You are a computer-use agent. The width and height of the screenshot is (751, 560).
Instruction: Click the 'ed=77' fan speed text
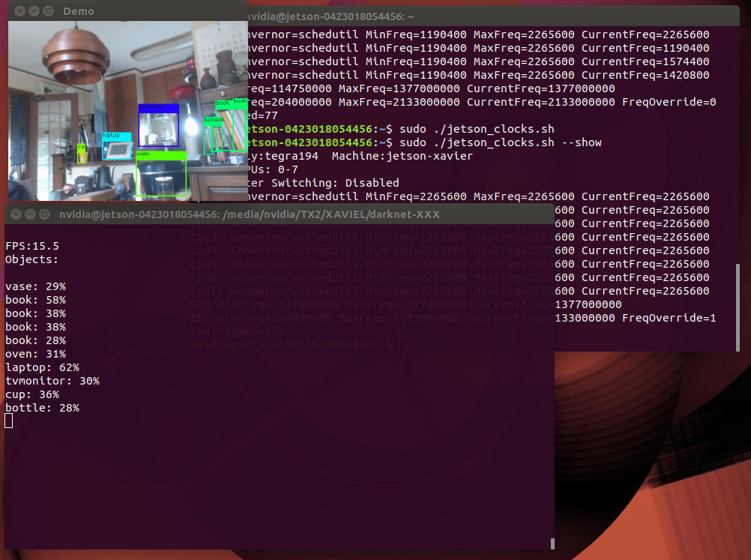[263, 115]
